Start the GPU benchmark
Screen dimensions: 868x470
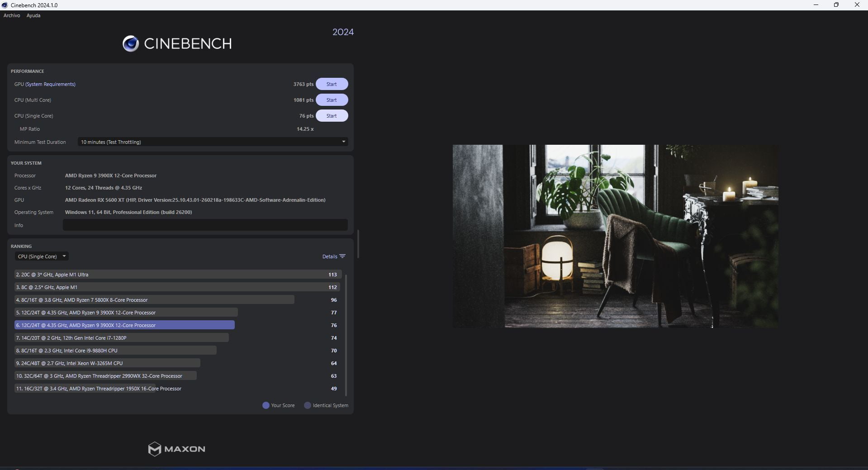click(332, 84)
